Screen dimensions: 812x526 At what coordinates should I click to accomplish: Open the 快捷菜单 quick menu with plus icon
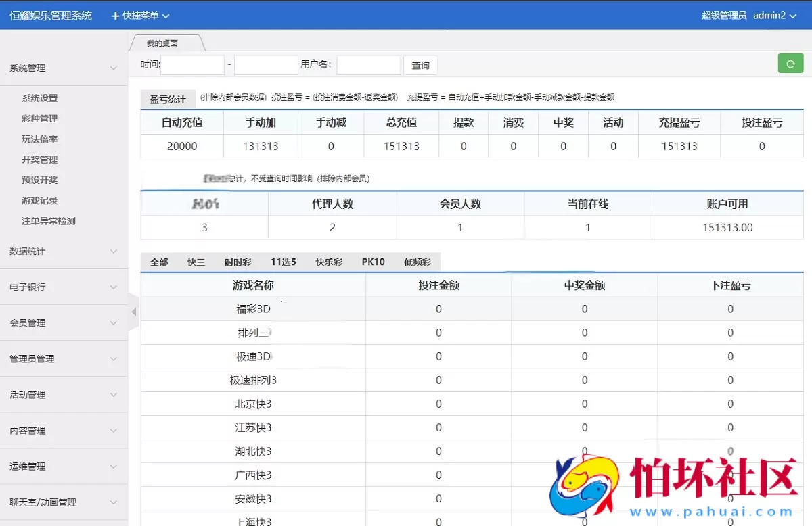pyautogui.click(x=139, y=15)
